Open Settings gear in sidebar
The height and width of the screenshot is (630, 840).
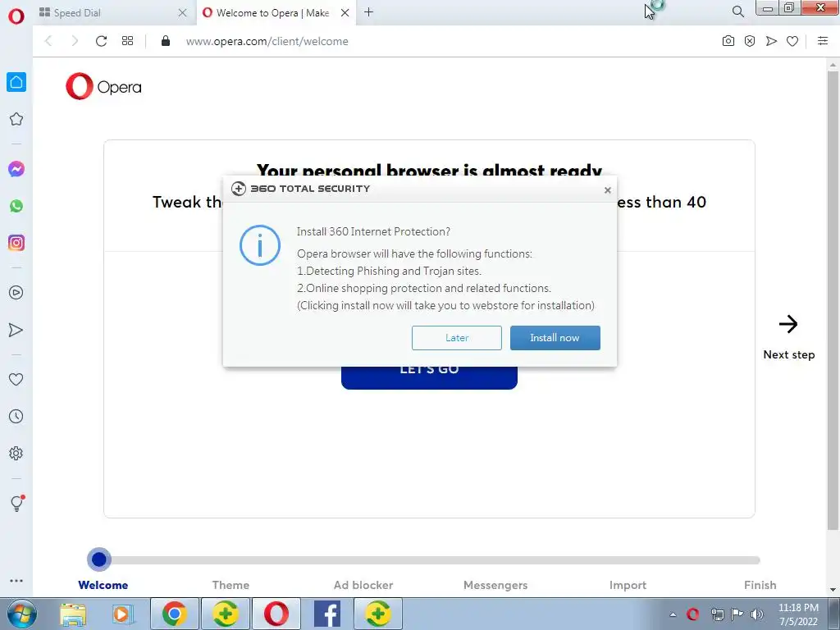pos(16,453)
